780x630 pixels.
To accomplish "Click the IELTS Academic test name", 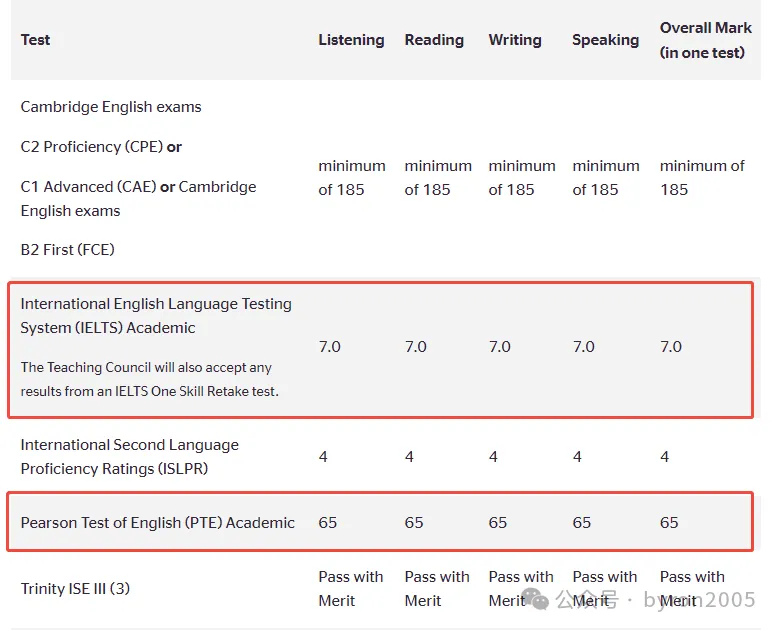I will click(x=156, y=315).
